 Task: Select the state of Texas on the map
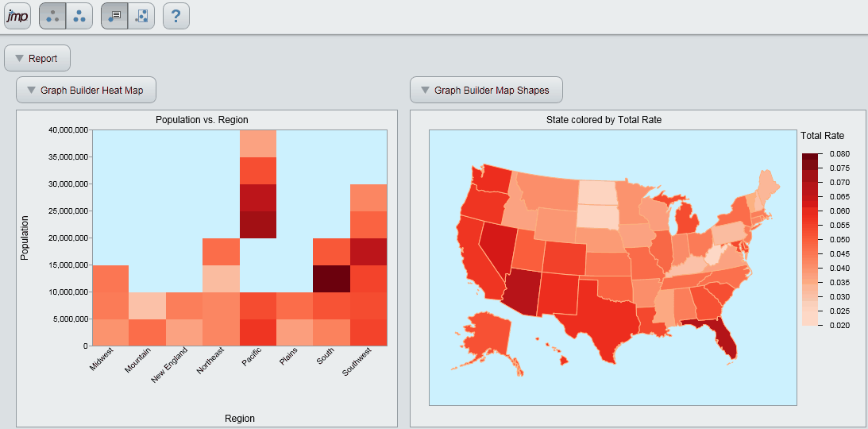[608, 318]
